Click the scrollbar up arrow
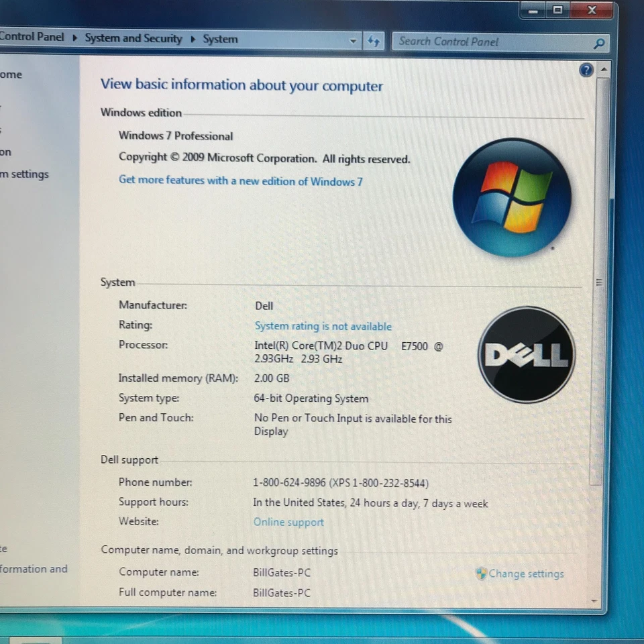 point(603,68)
